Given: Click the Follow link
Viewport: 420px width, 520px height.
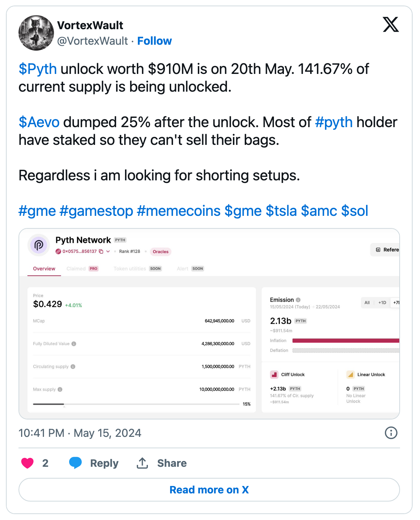Looking at the screenshot, I should coord(154,41).
